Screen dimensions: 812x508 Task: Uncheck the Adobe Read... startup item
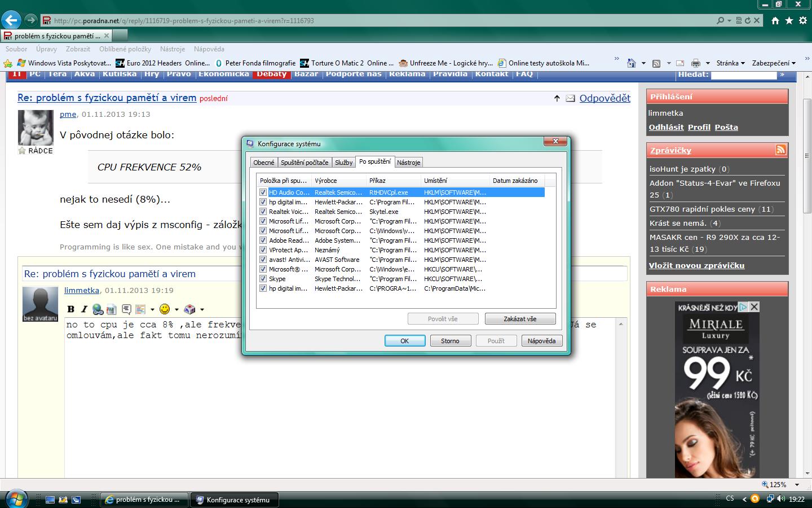pos(263,240)
